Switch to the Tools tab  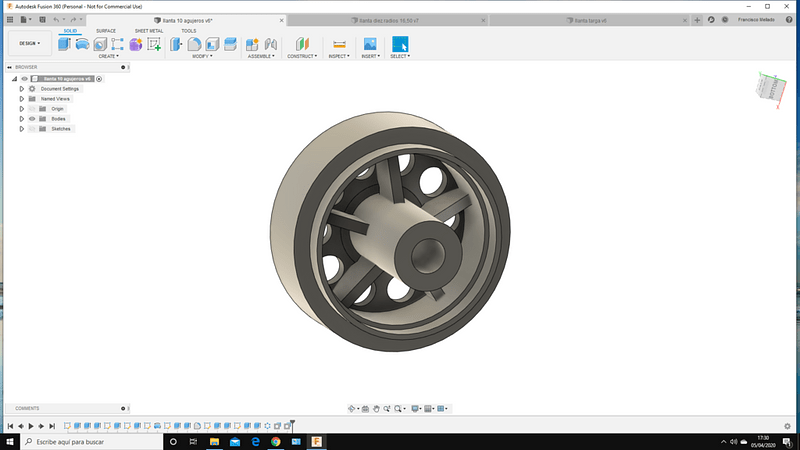point(189,31)
